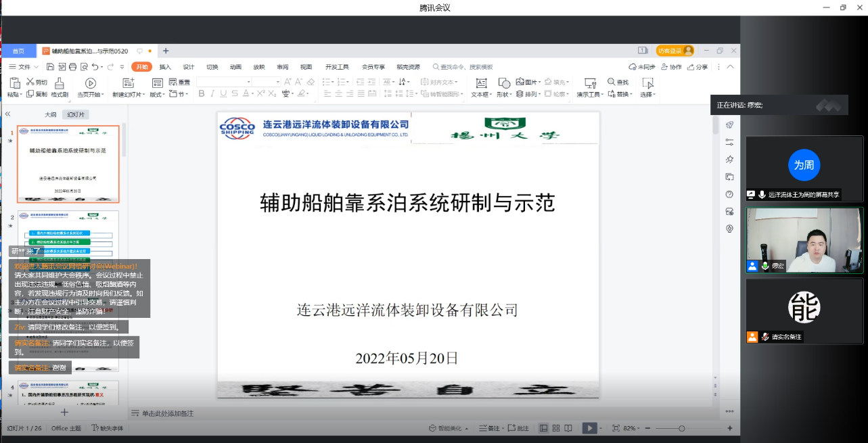Open the Shapes (形状) dropdown

pos(504,87)
